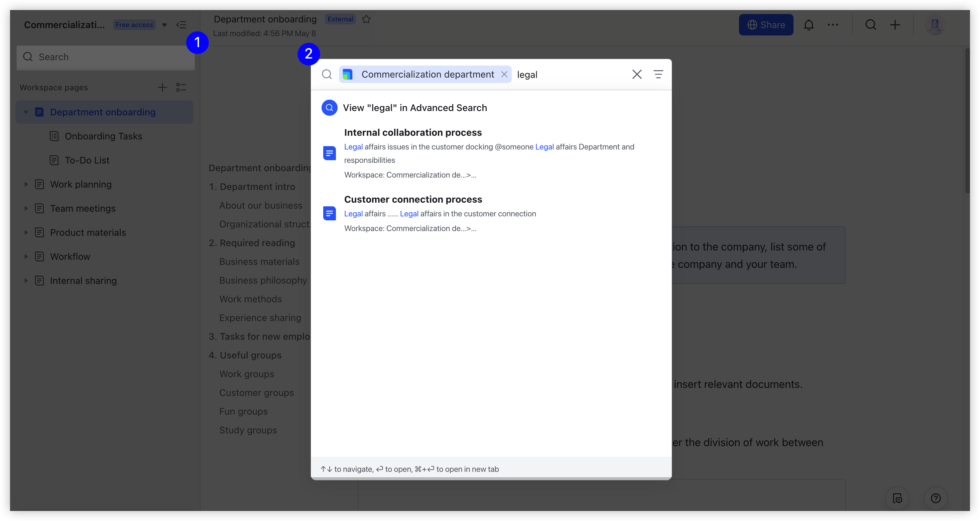This screenshot has height=521, width=980.
Task: Toggle workspace pages panel visibility
Action: click(181, 25)
